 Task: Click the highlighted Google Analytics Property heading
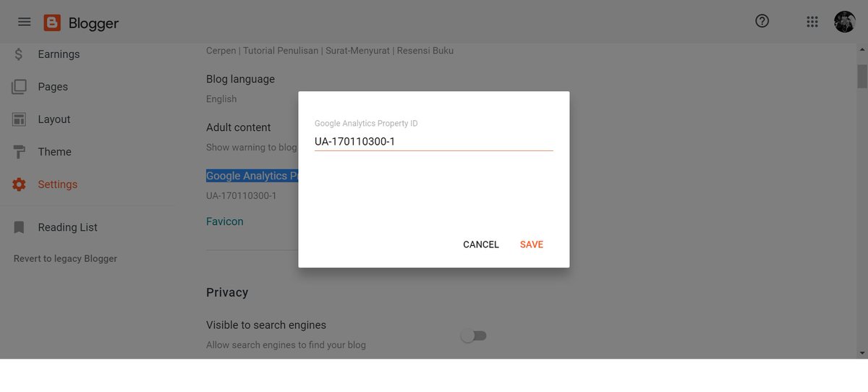[252, 176]
